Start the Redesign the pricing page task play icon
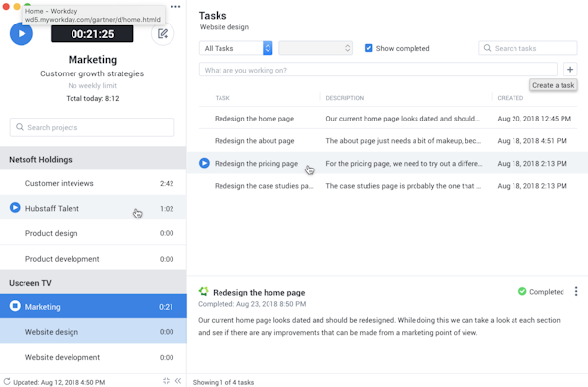588x387 pixels. [204, 163]
